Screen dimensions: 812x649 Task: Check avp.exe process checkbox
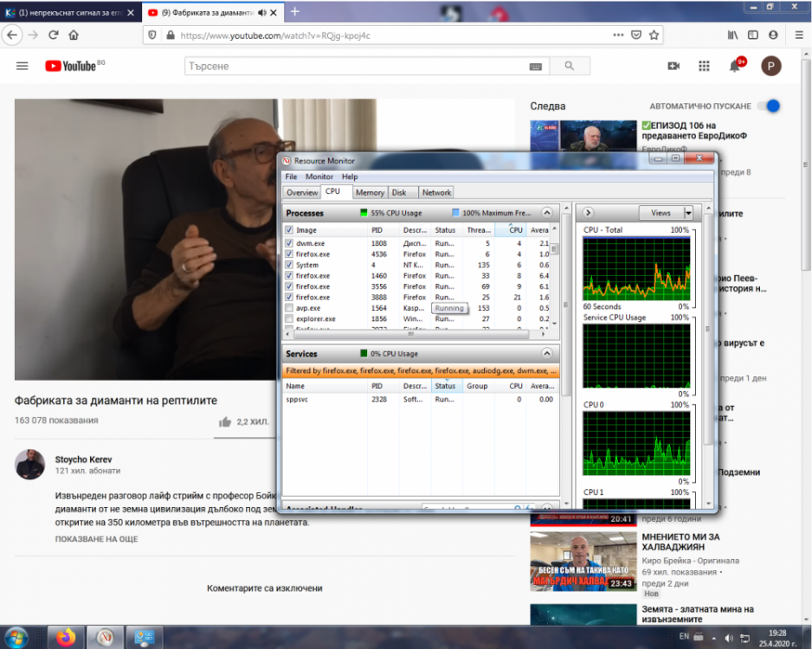click(289, 308)
